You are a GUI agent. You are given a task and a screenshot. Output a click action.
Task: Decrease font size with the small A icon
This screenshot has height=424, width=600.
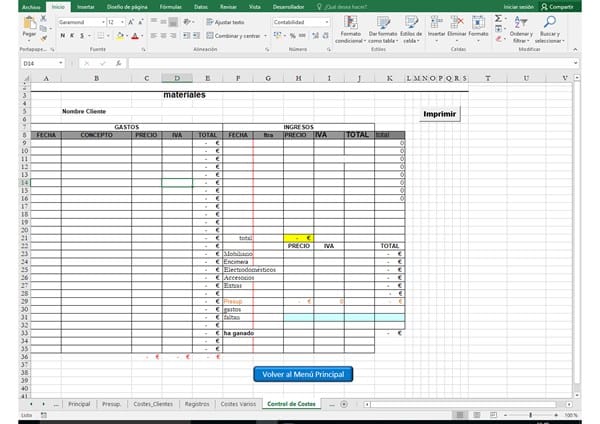140,22
